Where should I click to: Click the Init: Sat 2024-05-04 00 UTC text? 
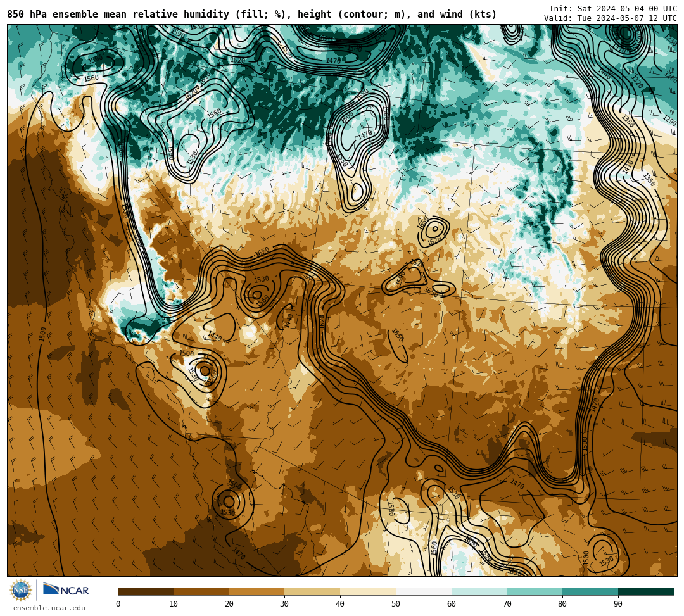pyautogui.click(x=613, y=8)
